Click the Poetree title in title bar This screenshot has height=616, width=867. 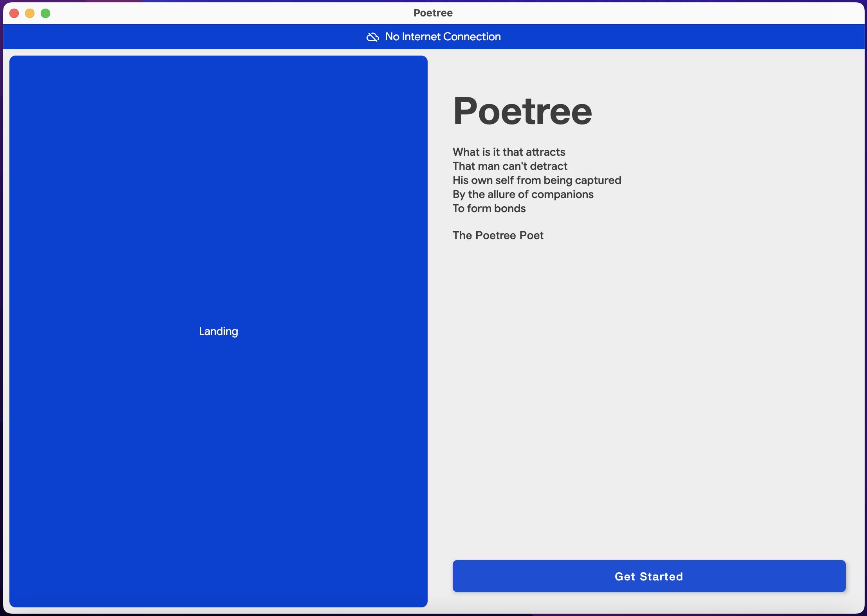[433, 13]
